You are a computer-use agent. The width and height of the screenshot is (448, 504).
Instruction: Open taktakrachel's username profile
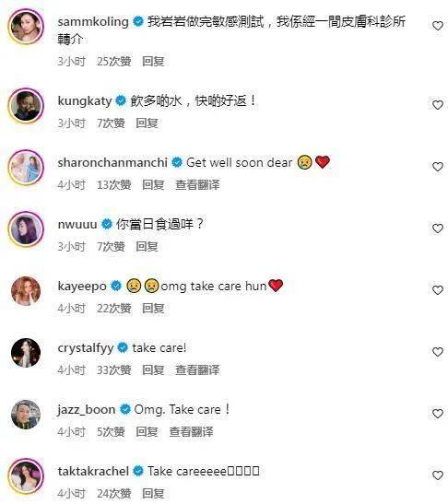click(93, 471)
